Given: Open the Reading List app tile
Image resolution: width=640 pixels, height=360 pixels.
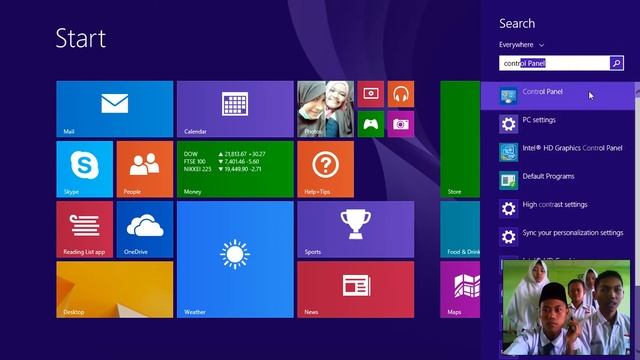Looking at the screenshot, I should (x=84, y=229).
